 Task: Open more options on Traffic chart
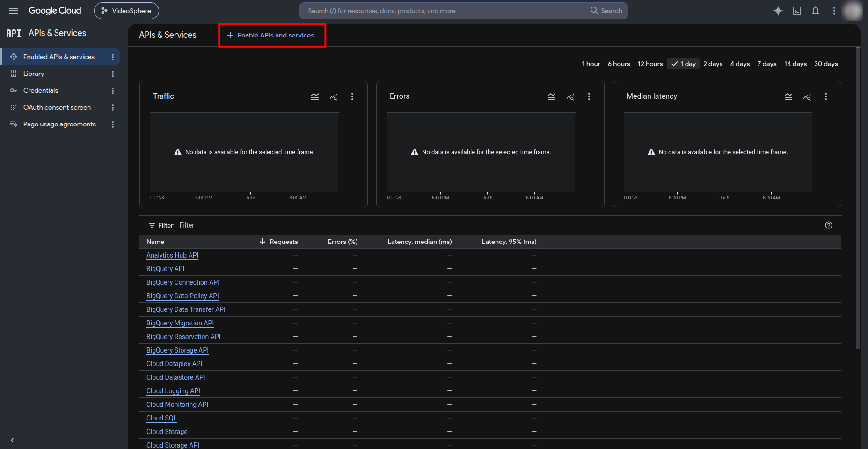point(352,96)
